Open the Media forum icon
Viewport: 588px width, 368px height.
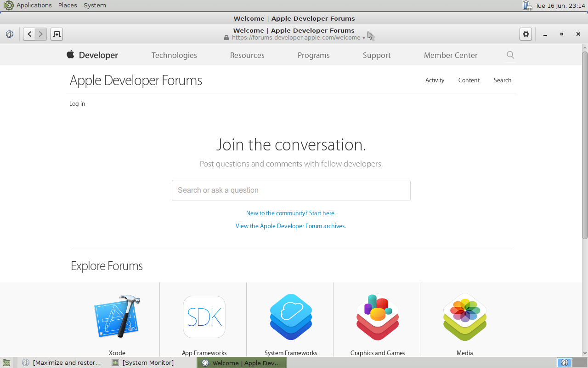coord(465,317)
